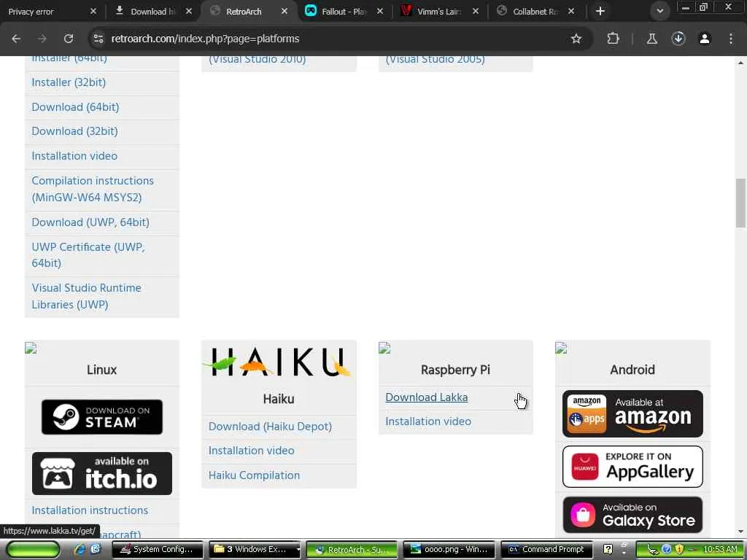Switch to Command Prompt taskbar window
747x560 pixels.
click(x=546, y=550)
